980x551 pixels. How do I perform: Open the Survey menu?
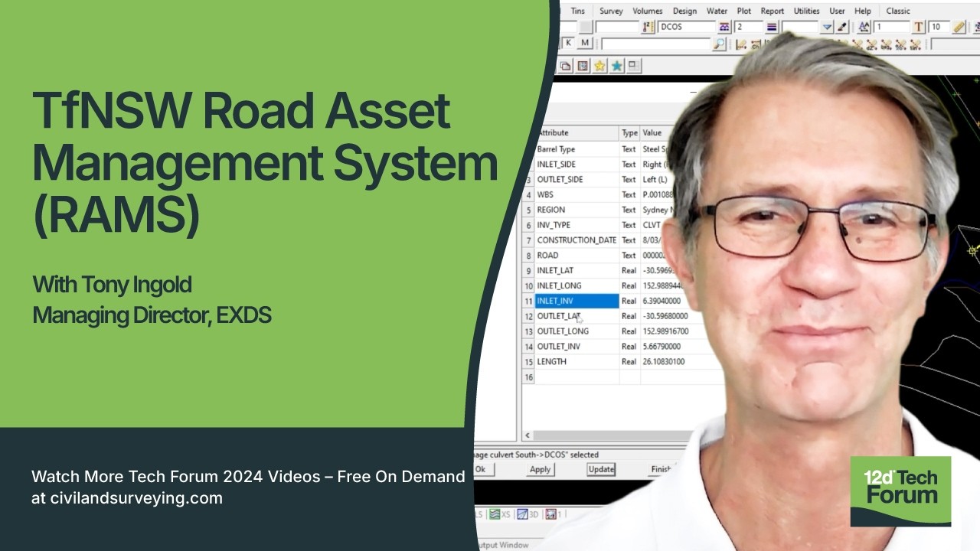coord(611,11)
